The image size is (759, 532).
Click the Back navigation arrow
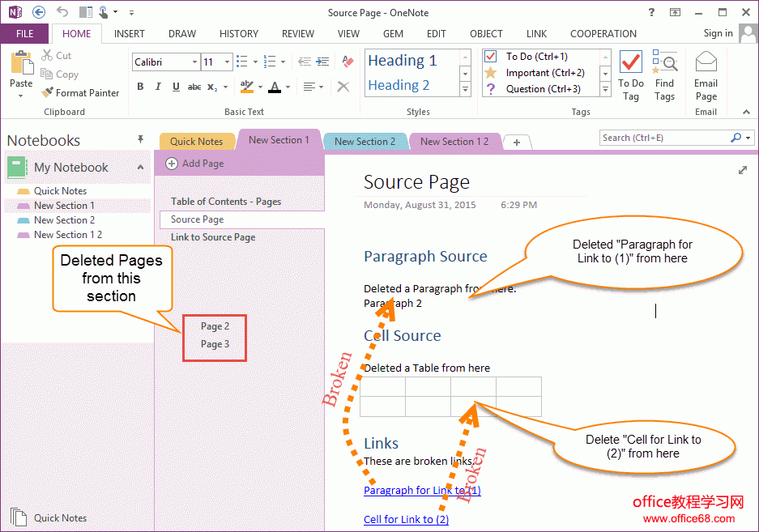[39, 12]
